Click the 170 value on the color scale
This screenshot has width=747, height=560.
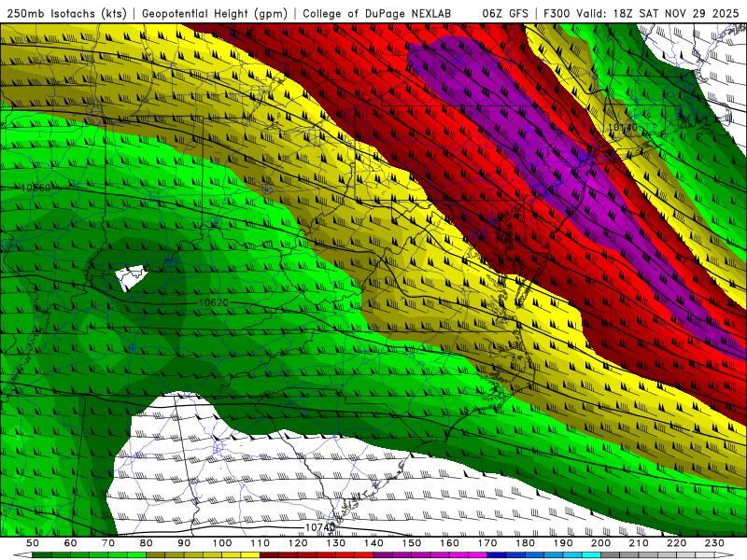pos(487,543)
